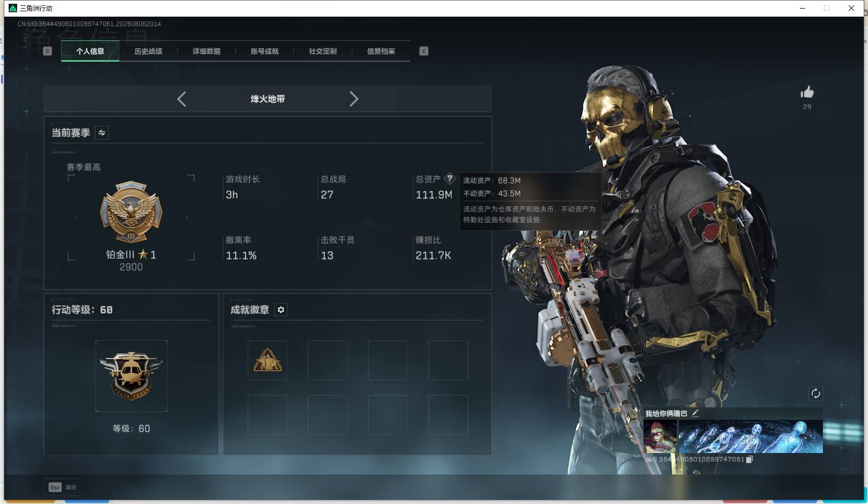Click the rotate character refresh icon
The height and width of the screenshot is (504, 868).
(x=815, y=393)
